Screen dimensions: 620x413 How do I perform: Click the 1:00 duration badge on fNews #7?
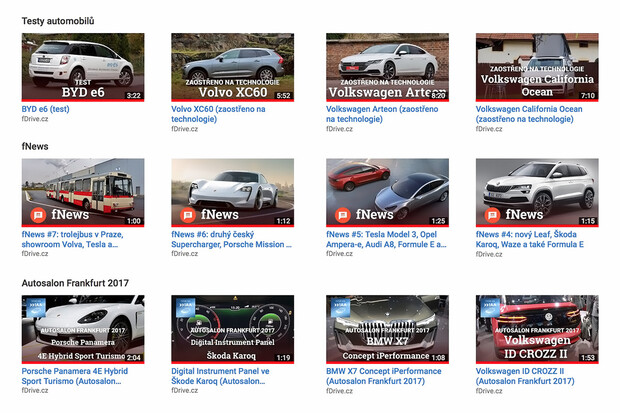click(x=133, y=221)
